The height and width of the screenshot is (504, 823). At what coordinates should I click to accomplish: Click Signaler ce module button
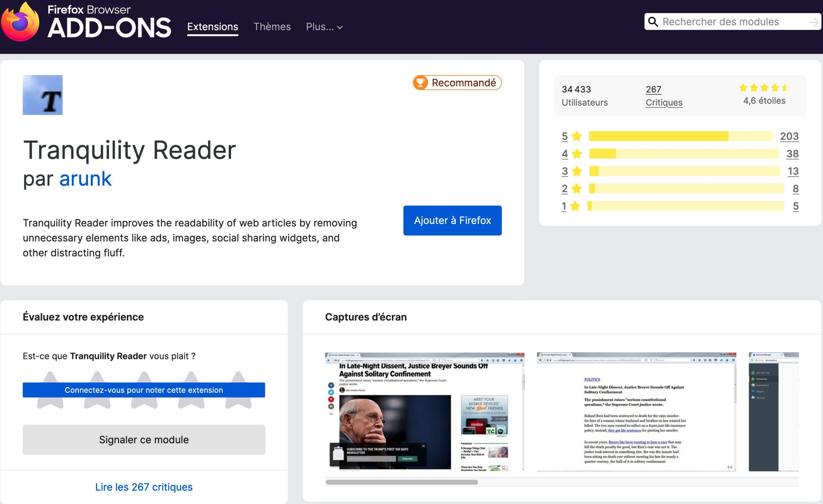(144, 439)
